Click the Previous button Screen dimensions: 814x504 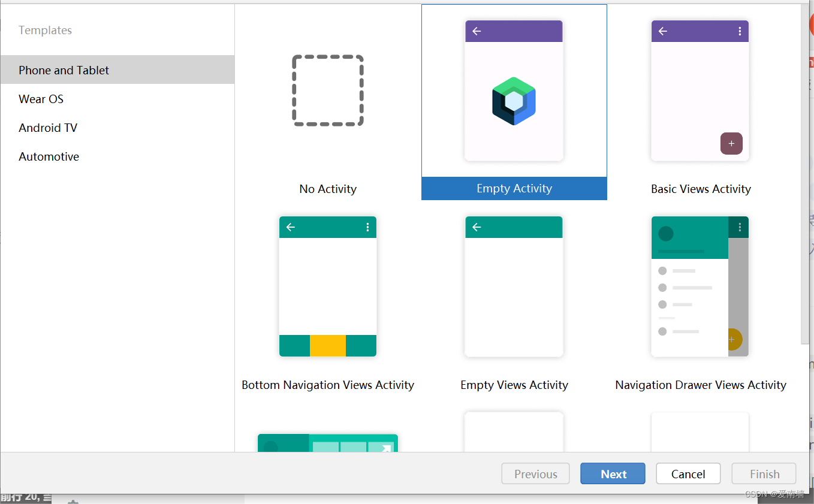tap(536, 473)
